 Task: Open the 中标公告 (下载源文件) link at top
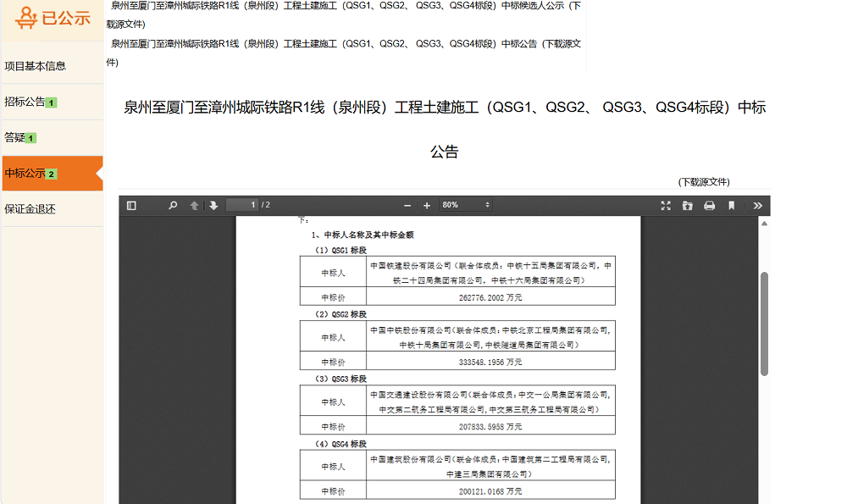coord(344,53)
